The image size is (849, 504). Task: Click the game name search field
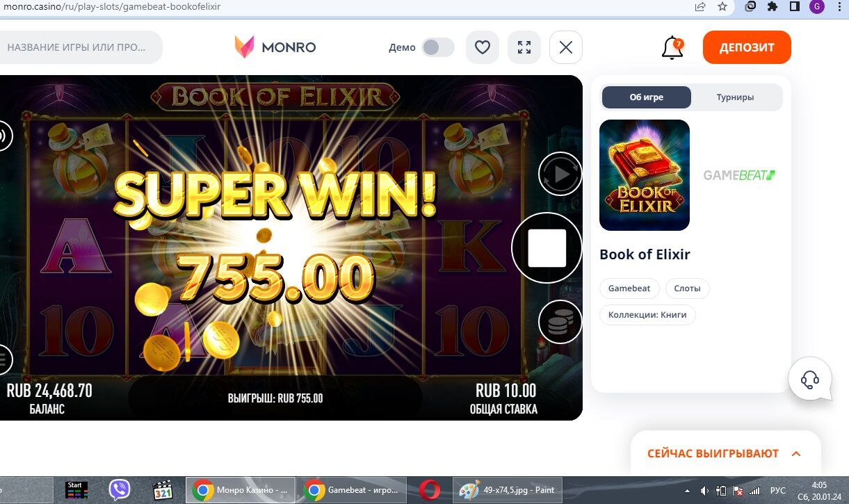click(x=80, y=47)
